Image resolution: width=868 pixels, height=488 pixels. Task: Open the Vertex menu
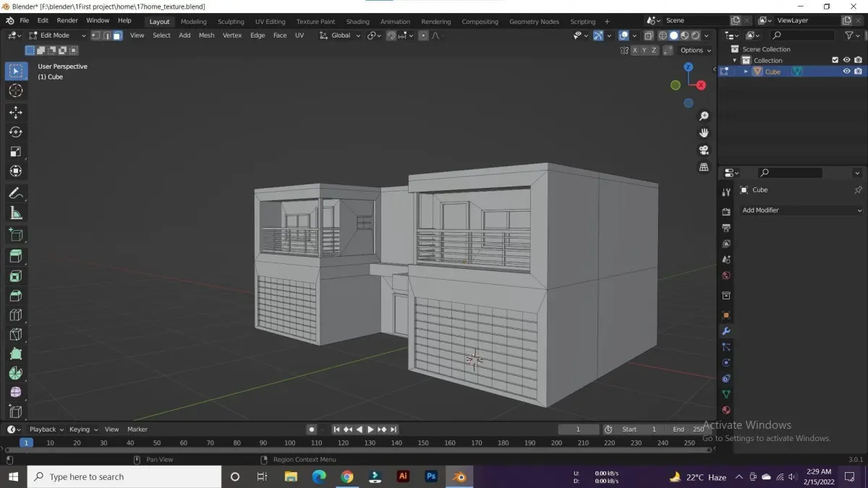[x=232, y=35]
